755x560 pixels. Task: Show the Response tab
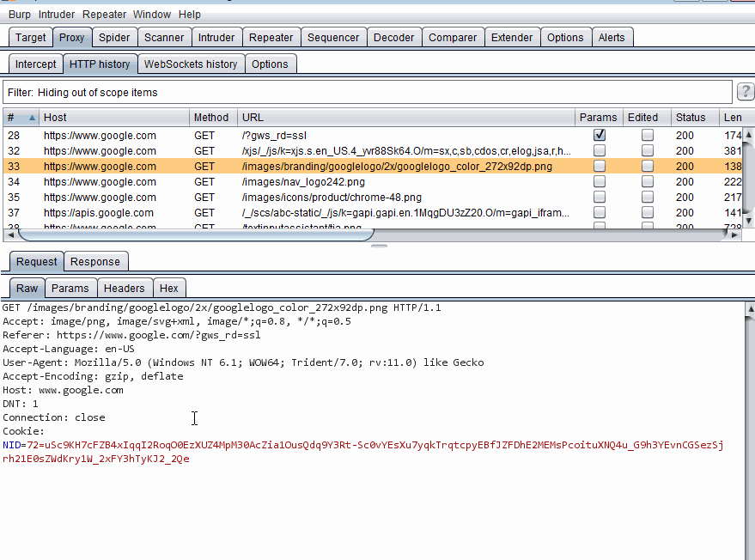pyautogui.click(x=95, y=262)
